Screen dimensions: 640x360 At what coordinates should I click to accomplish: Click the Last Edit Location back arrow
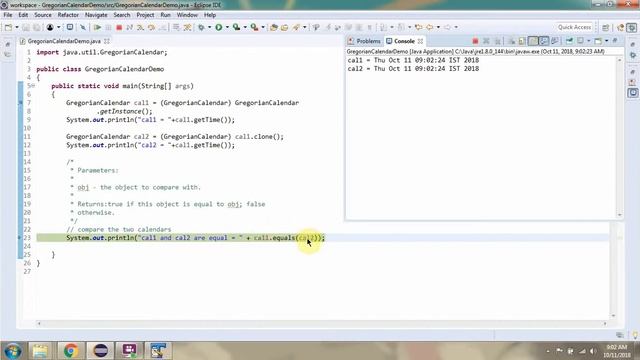pyautogui.click(x=418, y=27)
